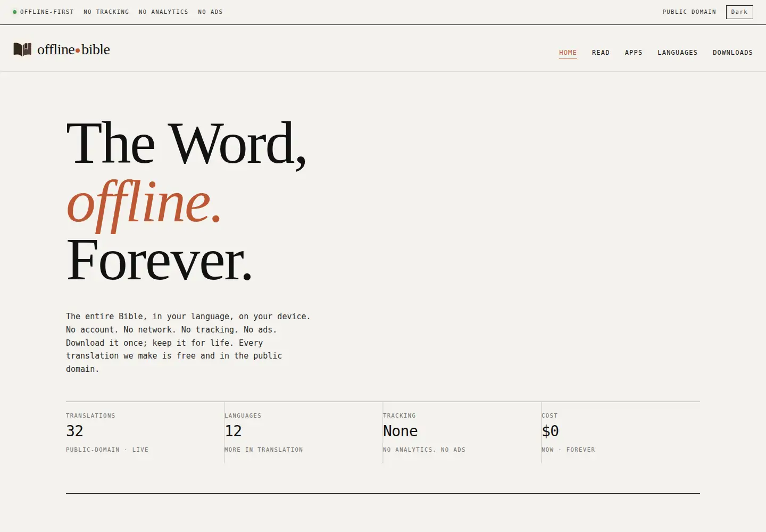Click the "MORE IN TRANSLATION" caption
This screenshot has height=532, width=766.
coord(263,450)
